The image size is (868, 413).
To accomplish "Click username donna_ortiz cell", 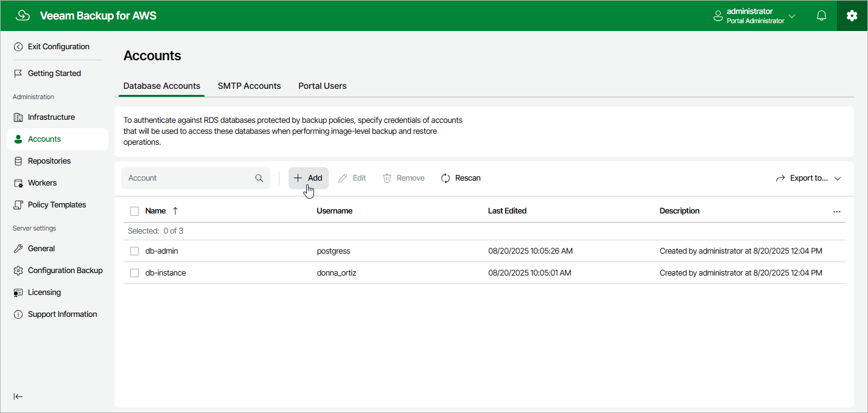I will point(337,273).
